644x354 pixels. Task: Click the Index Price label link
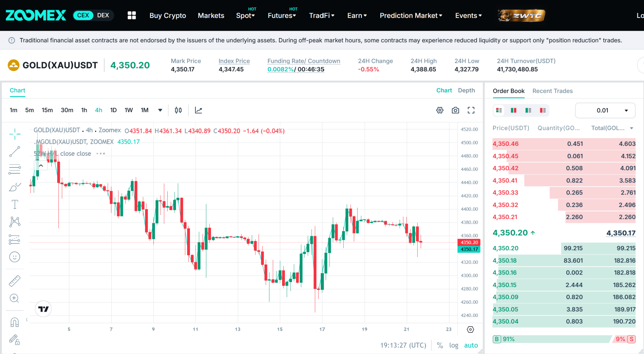[234, 61]
